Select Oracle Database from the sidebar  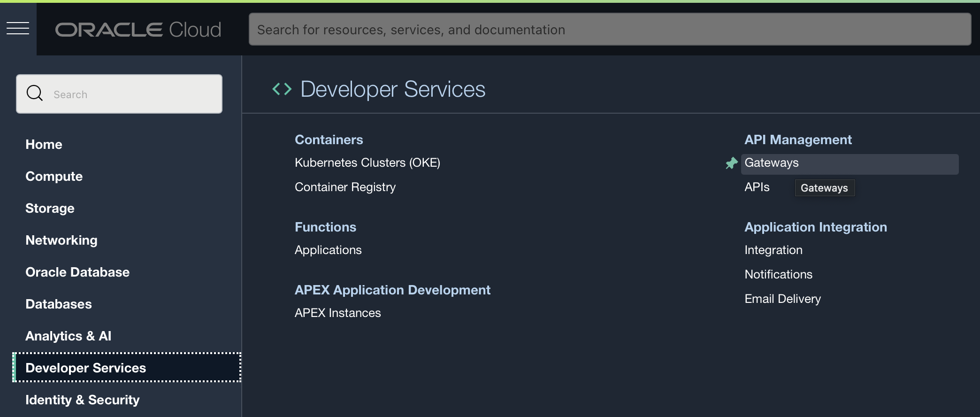coord(77,272)
